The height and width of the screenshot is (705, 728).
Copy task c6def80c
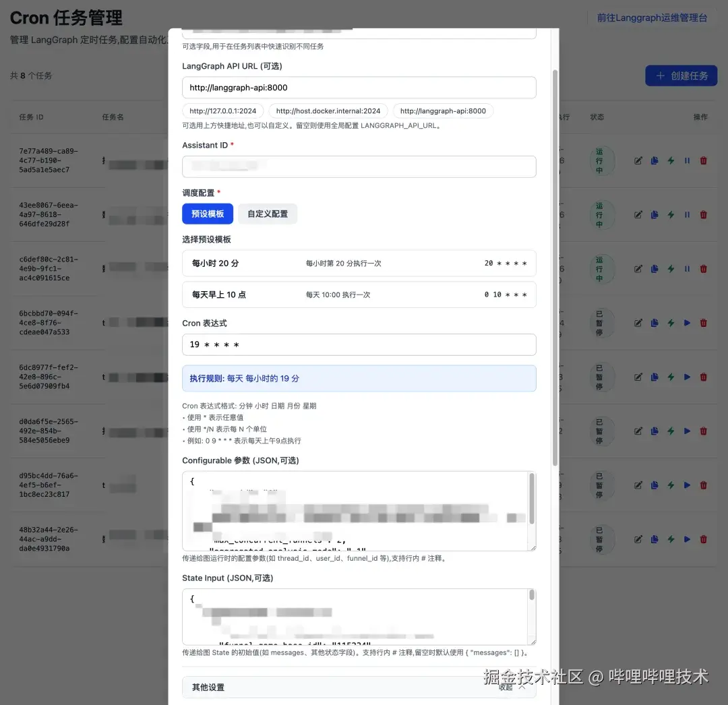pos(655,269)
